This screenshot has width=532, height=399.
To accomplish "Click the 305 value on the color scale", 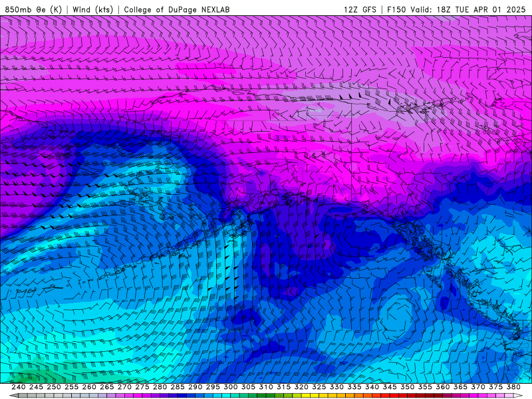I will [248, 387].
